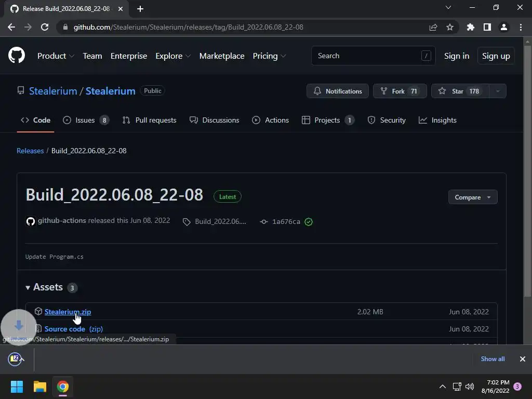Download the Stealerium.zip asset
The image size is (532, 399).
tap(68, 312)
